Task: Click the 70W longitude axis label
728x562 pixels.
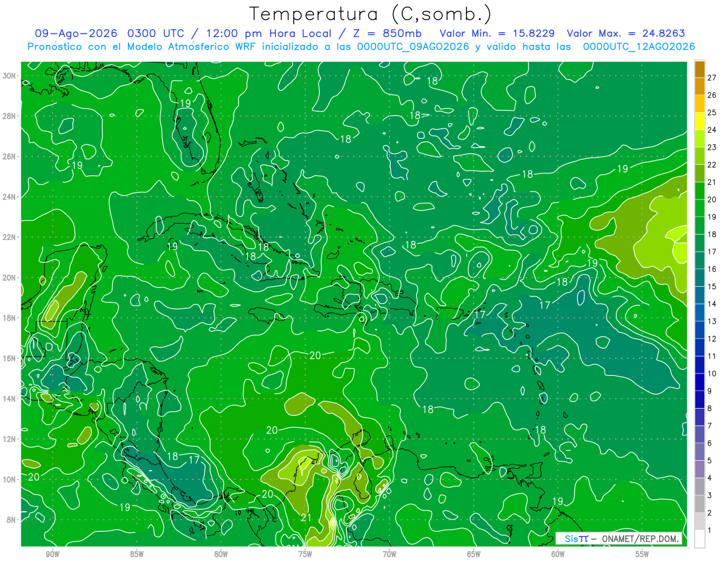Action: coord(389,554)
